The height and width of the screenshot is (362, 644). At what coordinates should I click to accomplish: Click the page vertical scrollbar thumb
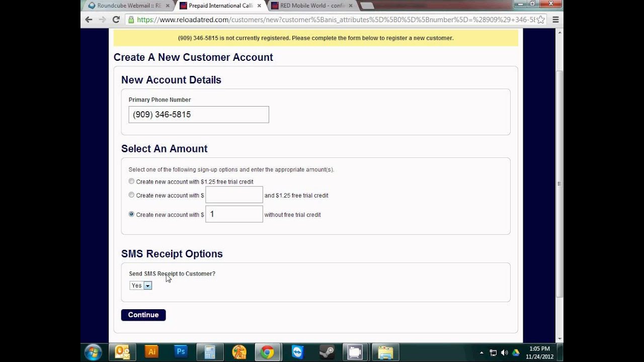(x=559, y=184)
